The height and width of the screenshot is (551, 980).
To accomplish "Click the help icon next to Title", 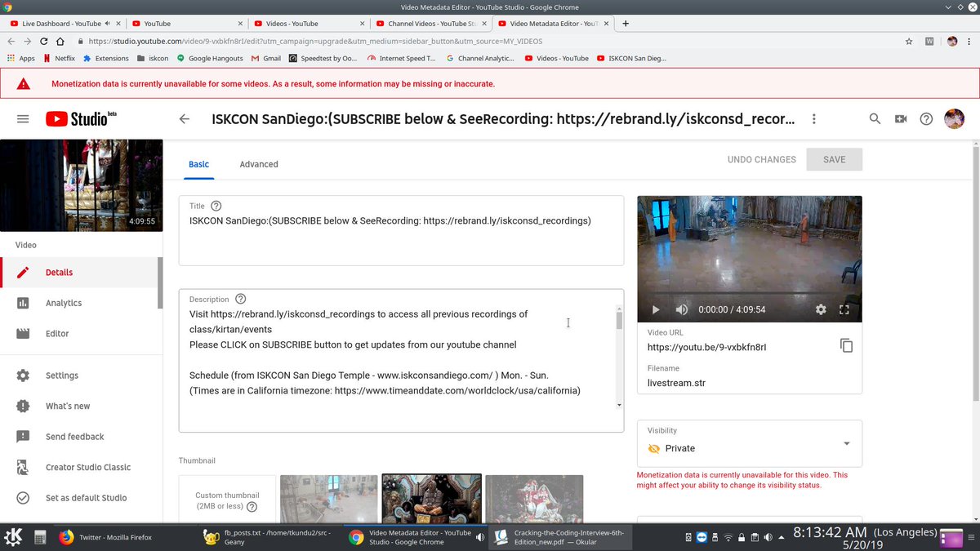I will (x=216, y=207).
